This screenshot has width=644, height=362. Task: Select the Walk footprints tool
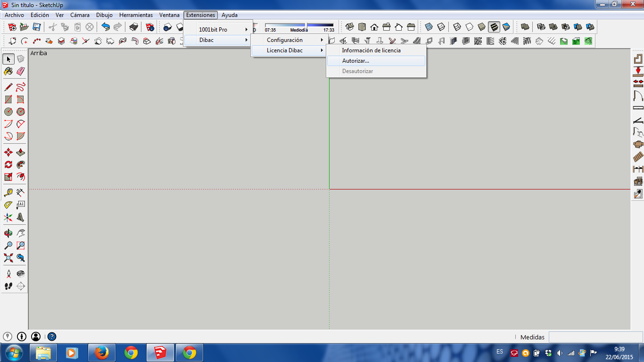(8, 286)
